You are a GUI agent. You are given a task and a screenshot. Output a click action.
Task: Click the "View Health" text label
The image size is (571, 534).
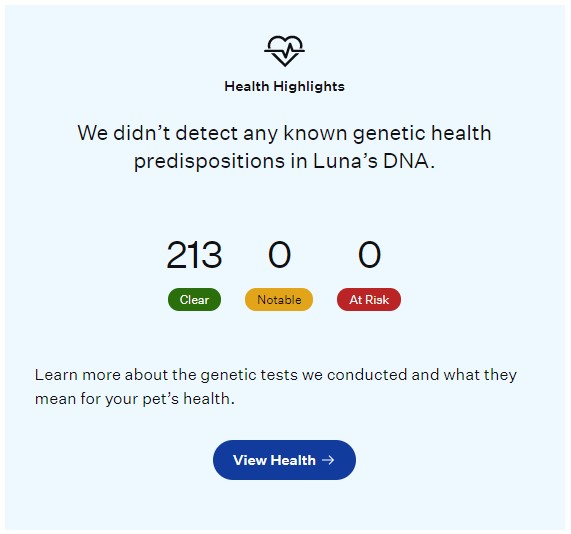(274, 460)
